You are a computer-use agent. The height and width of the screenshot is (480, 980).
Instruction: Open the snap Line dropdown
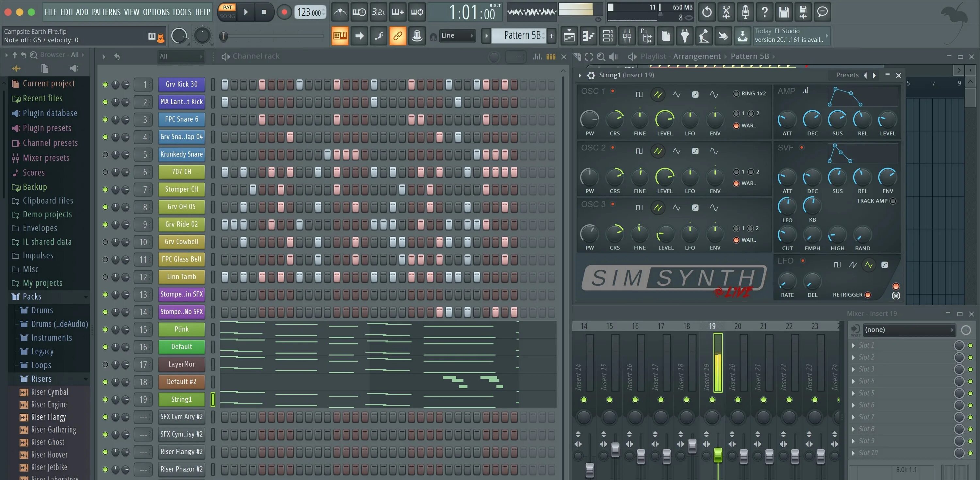(x=457, y=35)
